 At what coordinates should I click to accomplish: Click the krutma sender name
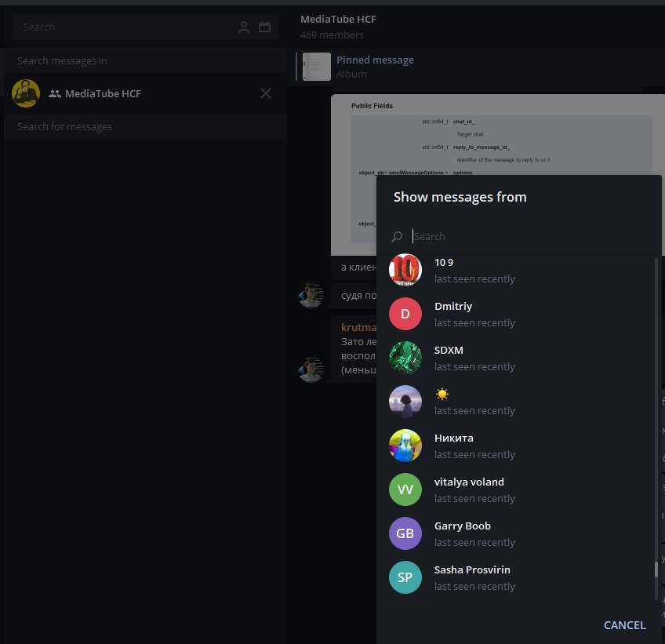coord(359,327)
